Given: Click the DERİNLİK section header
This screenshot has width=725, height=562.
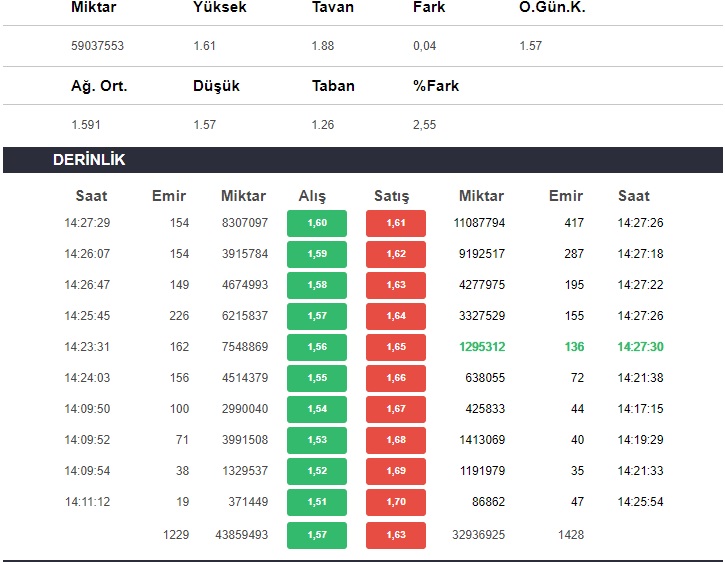Looking at the screenshot, I should [x=363, y=160].
